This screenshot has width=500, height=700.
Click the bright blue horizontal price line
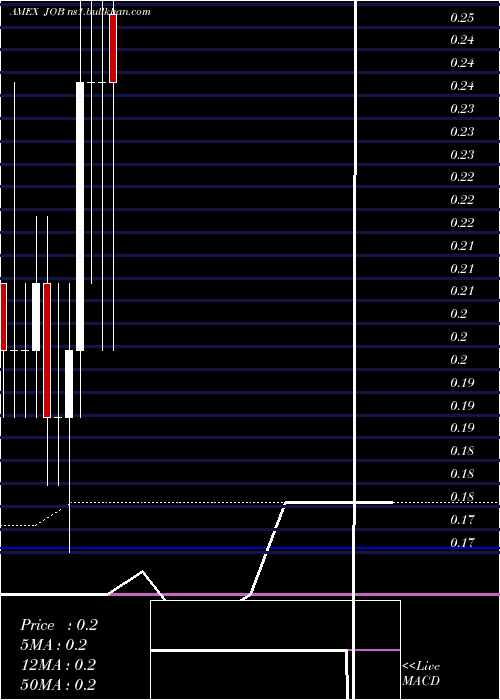(x=250, y=548)
